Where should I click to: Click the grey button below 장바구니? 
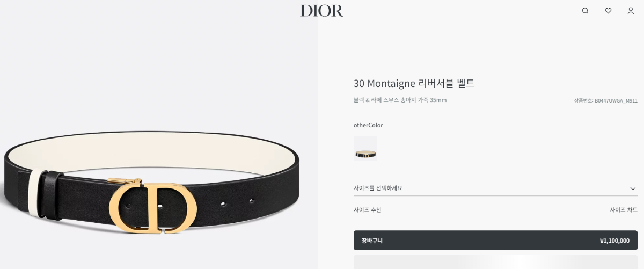[495, 262]
